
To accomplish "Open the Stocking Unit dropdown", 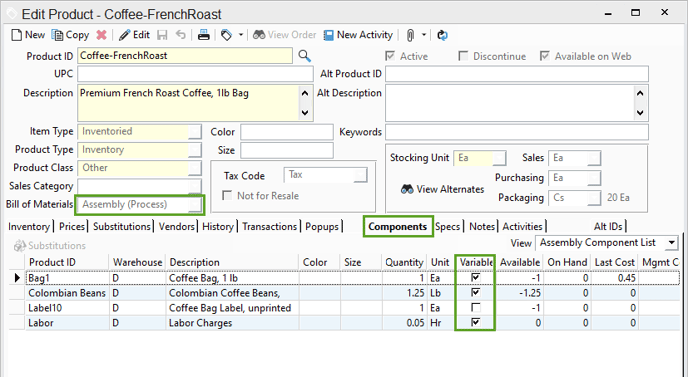I will point(499,158).
